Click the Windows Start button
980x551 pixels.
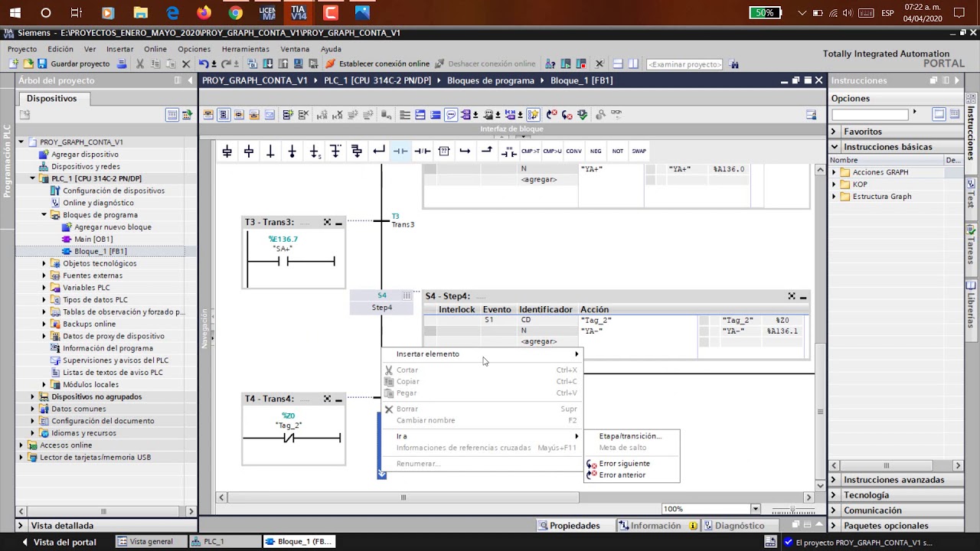coord(15,13)
